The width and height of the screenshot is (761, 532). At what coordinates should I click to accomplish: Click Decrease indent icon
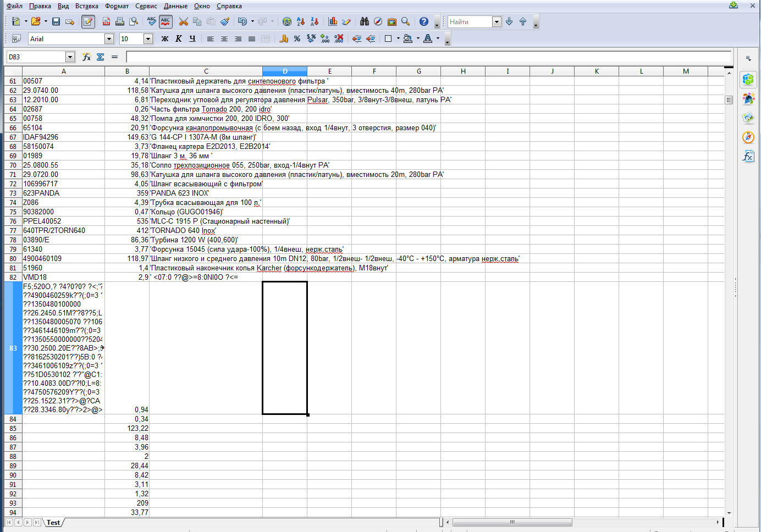click(x=357, y=38)
